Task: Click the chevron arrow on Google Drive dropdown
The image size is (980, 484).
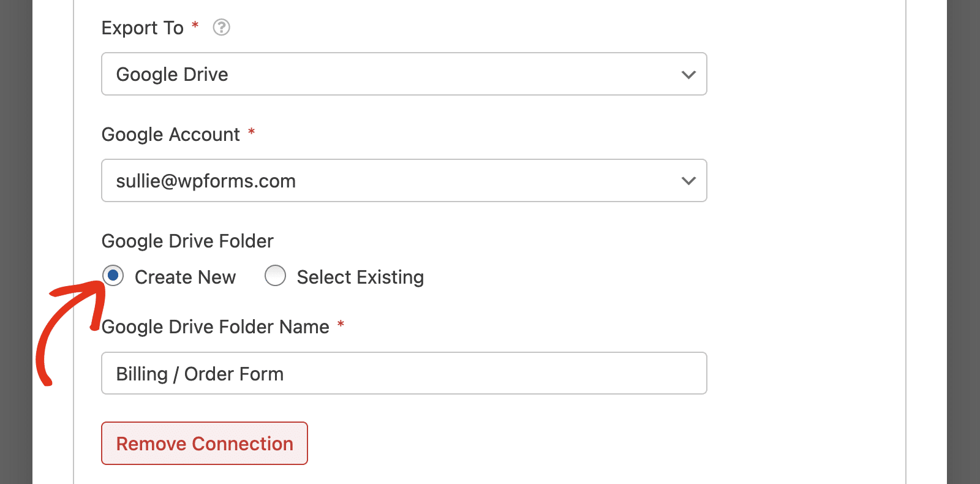Action: point(688,75)
